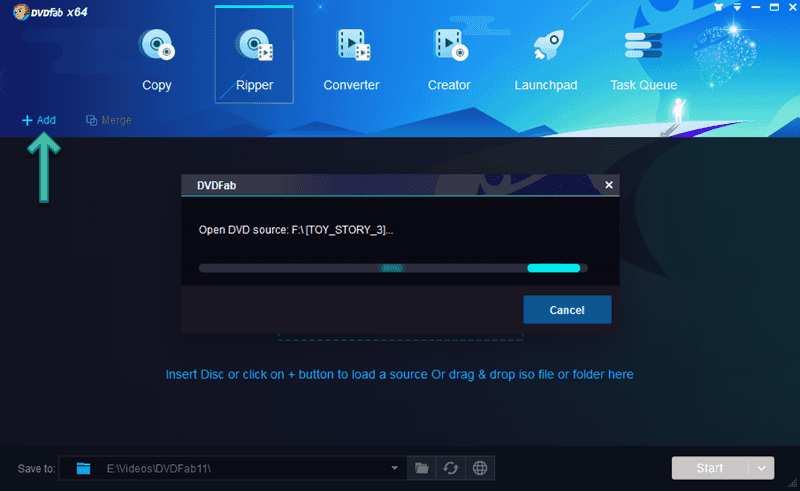Click the refresh output path icon
The width and height of the screenshot is (800, 491).
coord(451,468)
